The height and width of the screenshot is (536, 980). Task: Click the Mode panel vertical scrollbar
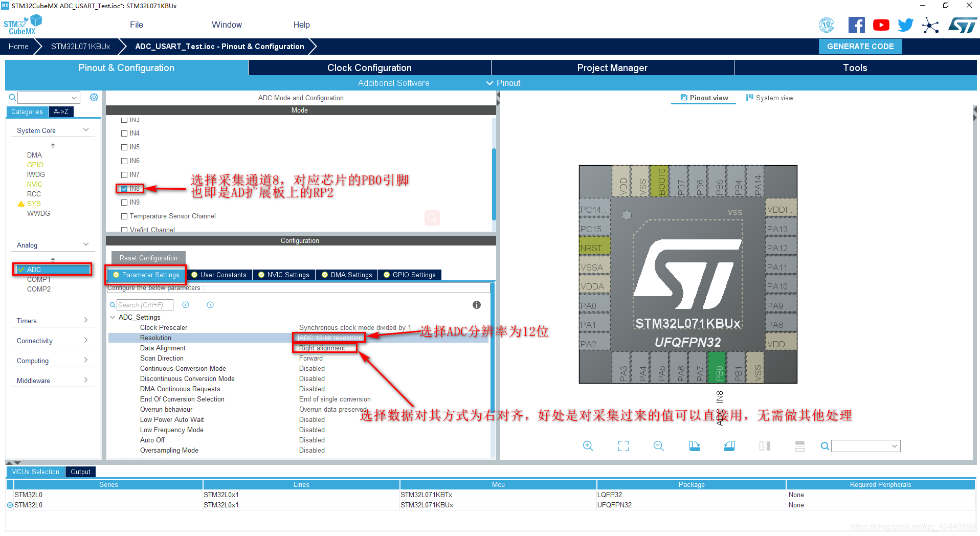494,184
